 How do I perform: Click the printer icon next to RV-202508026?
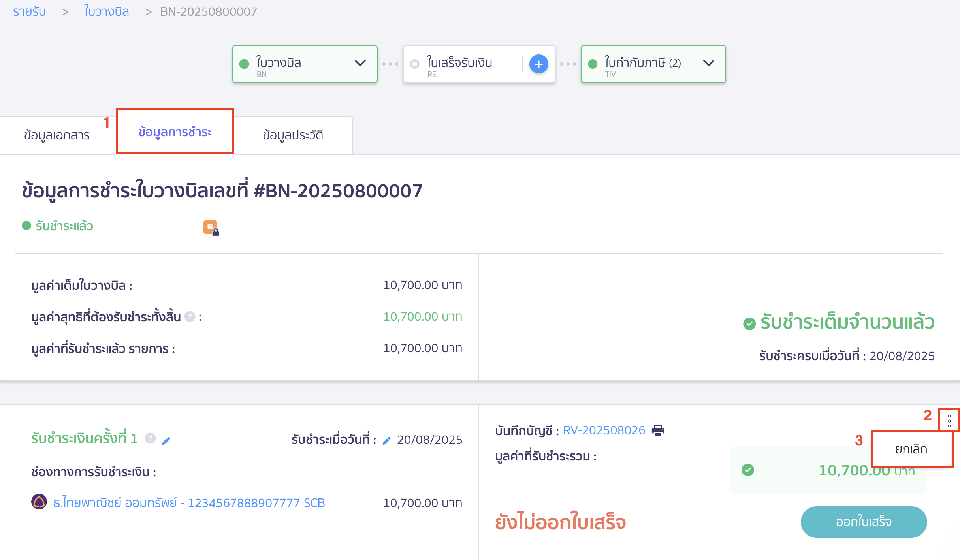(658, 430)
